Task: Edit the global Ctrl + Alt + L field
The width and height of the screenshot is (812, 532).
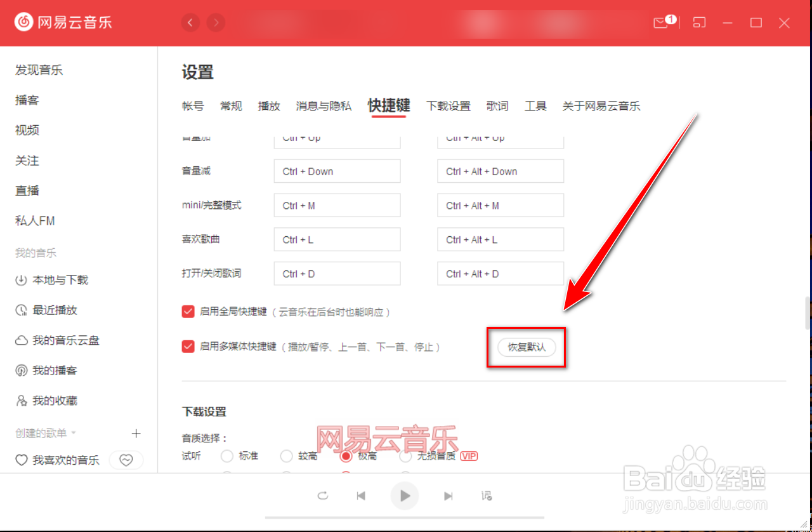Action: tap(501, 239)
